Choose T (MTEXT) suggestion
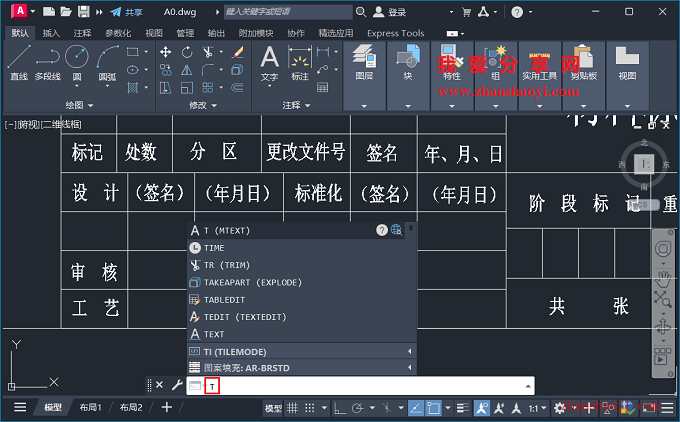 (297, 230)
